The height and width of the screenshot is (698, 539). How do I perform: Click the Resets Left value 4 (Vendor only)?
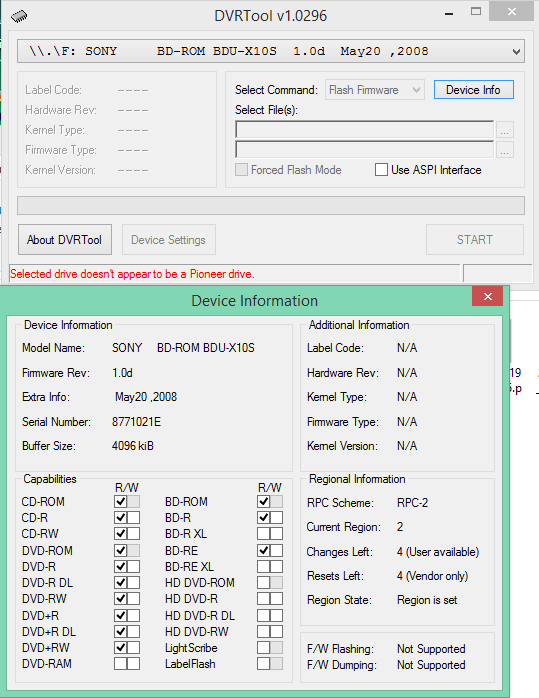[433, 576]
